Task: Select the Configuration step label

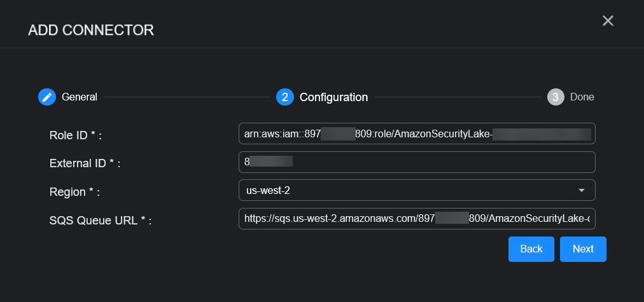Action: pyautogui.click(x=333, y=97)
